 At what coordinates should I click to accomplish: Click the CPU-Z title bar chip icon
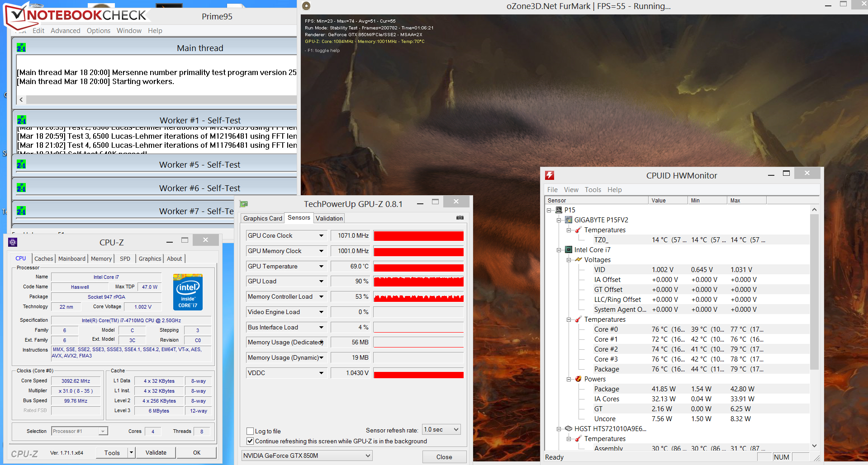tap(13, 242)
